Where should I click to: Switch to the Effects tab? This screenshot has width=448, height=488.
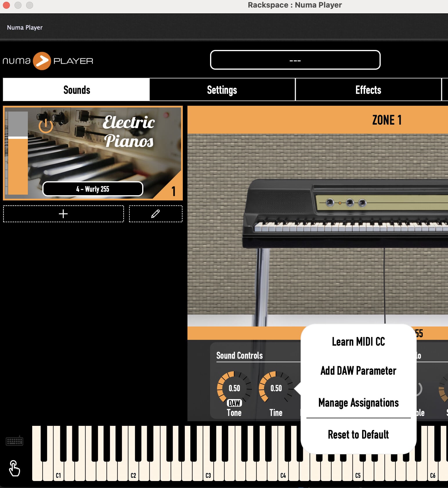click(x=368, y=90)
